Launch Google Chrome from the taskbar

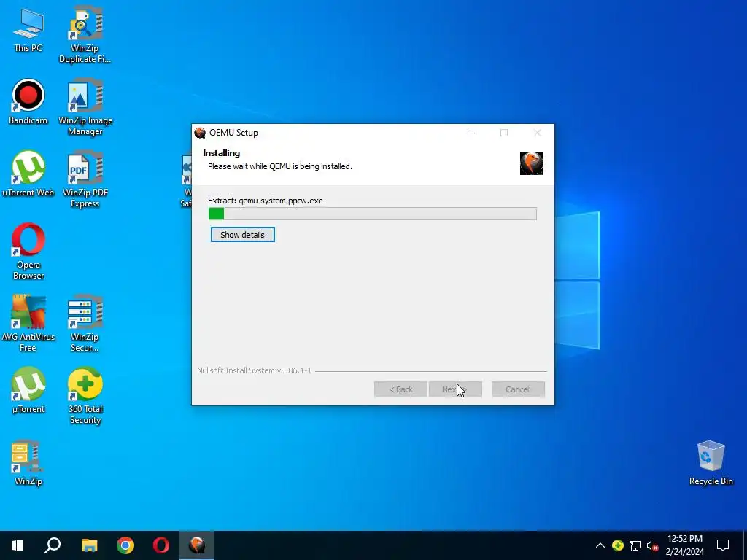point(125,545)
